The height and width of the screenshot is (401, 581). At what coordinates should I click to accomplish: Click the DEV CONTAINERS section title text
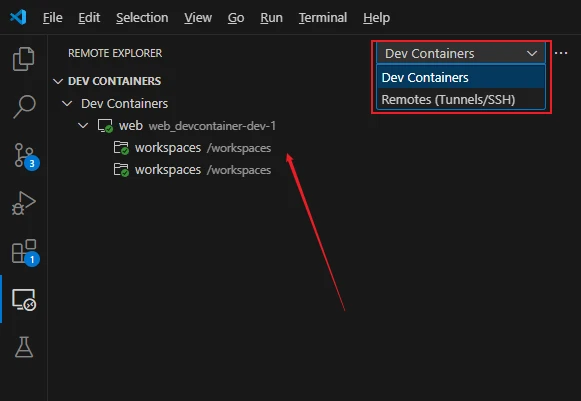pos(114,81)
